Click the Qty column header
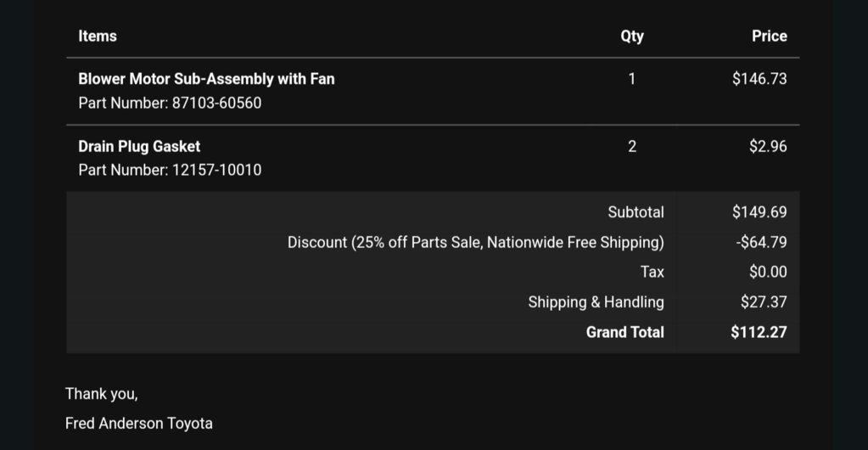 [631, 37]
